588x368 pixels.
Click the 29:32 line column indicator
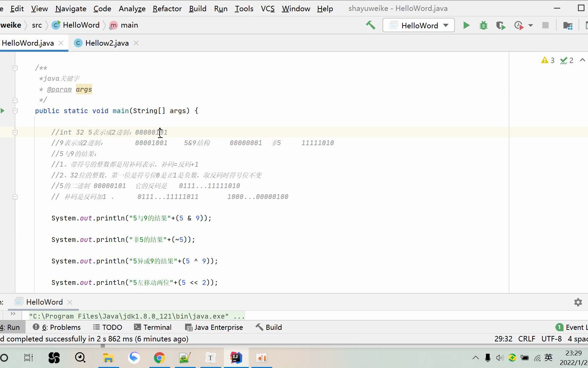click(503, 339)
